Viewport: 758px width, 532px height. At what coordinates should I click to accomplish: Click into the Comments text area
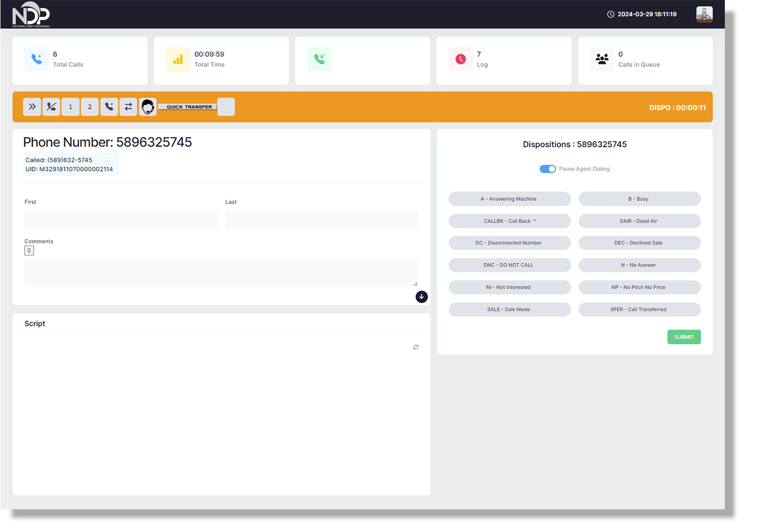click(x=221, y=273)
